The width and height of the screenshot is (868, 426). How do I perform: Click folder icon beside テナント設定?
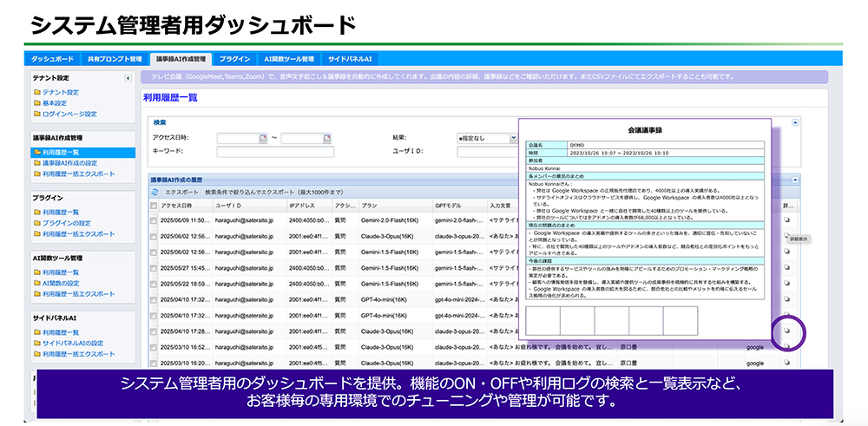click(x=37, y=92)
